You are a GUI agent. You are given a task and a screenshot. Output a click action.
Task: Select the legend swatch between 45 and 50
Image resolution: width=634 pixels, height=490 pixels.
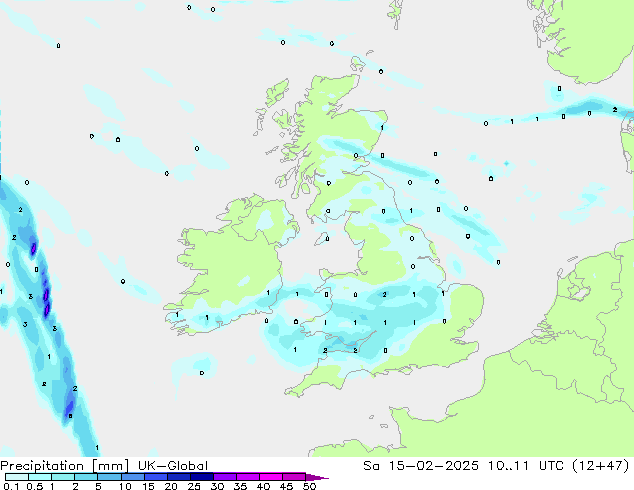(294, 477)
